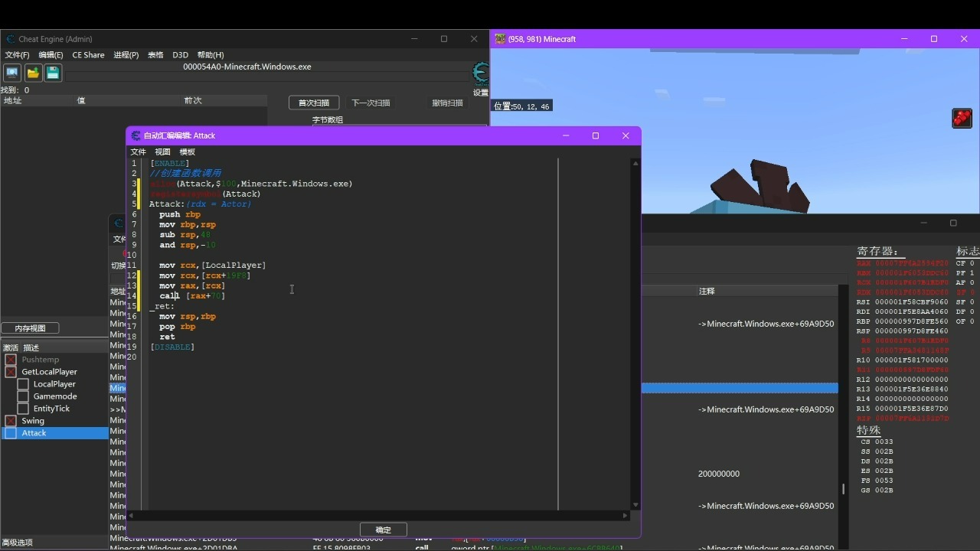
Task: Click the 描述 column header in address table
Action: (31, 348)
